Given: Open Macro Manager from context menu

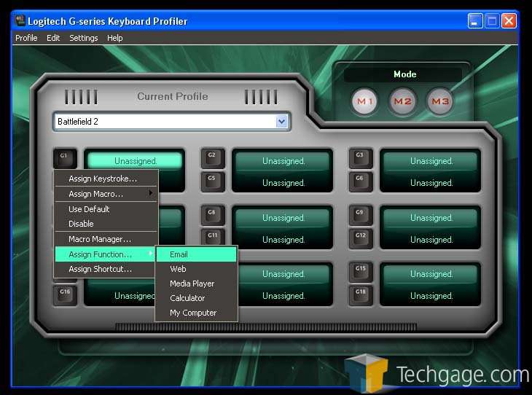Looking at the screenshot, I should point(106,239).
